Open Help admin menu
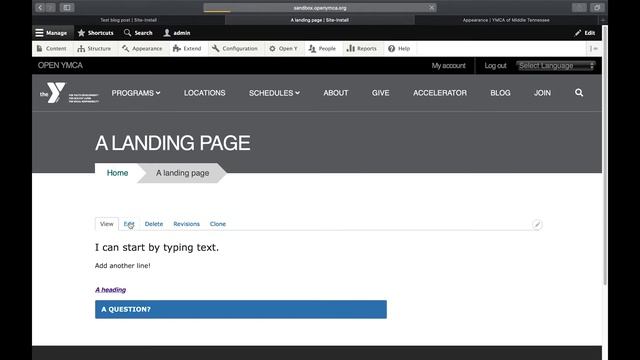The image size is (640, 360). (399, 49)
